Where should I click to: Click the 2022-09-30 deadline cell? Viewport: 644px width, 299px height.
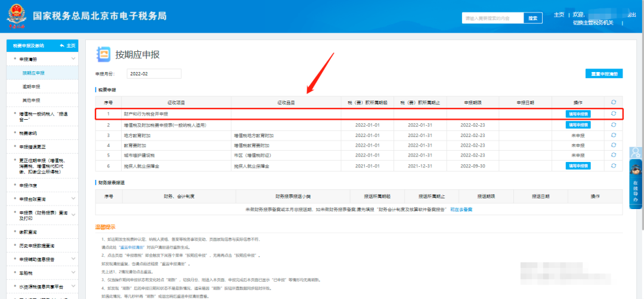pyautogui.click(x=473, y=166)
